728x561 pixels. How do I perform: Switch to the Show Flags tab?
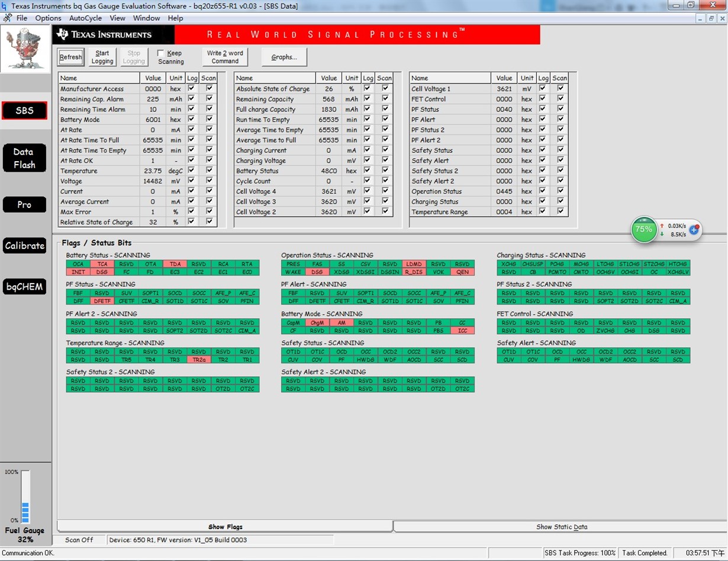click(x=225, y=527)
